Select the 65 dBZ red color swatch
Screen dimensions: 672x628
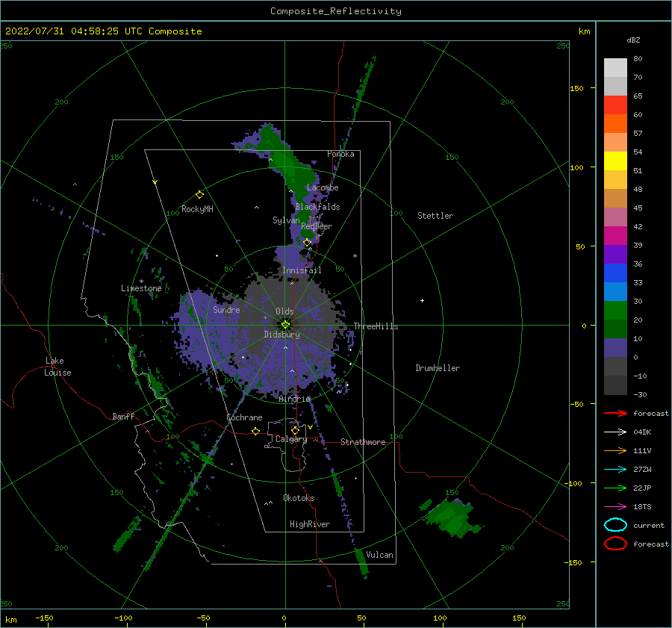coord(615,105)
